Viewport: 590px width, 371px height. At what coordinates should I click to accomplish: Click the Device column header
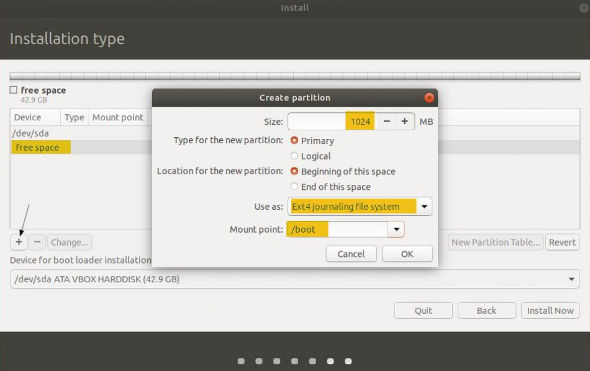(35, 117)
